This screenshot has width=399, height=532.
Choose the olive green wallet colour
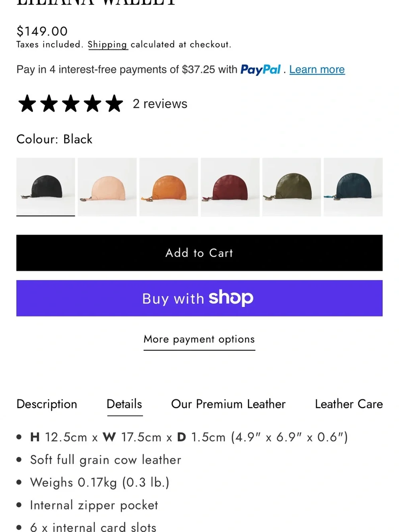(x=292, y=187)
